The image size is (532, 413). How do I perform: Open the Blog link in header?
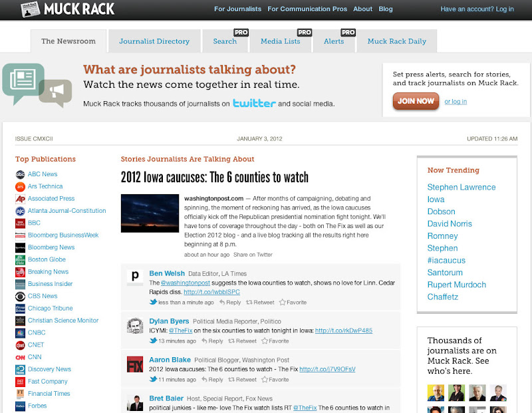point(386,9)
